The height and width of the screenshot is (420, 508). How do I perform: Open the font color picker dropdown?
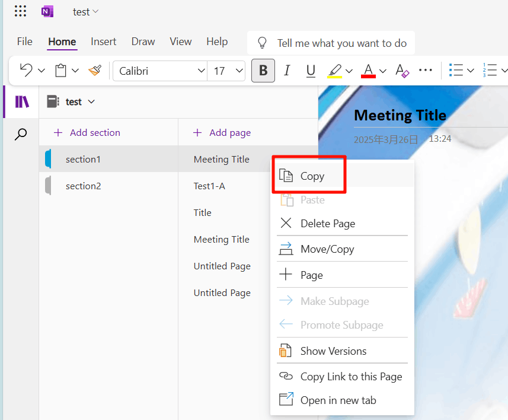coord(382,70)
